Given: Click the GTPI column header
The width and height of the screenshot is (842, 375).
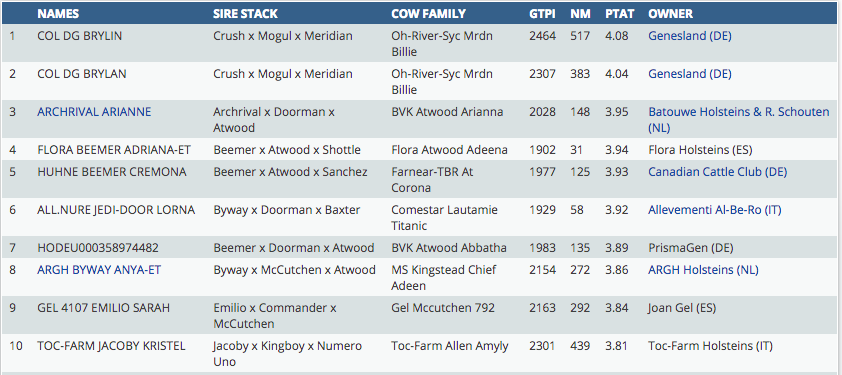Looking at the screenshot, I should point(542,14).
